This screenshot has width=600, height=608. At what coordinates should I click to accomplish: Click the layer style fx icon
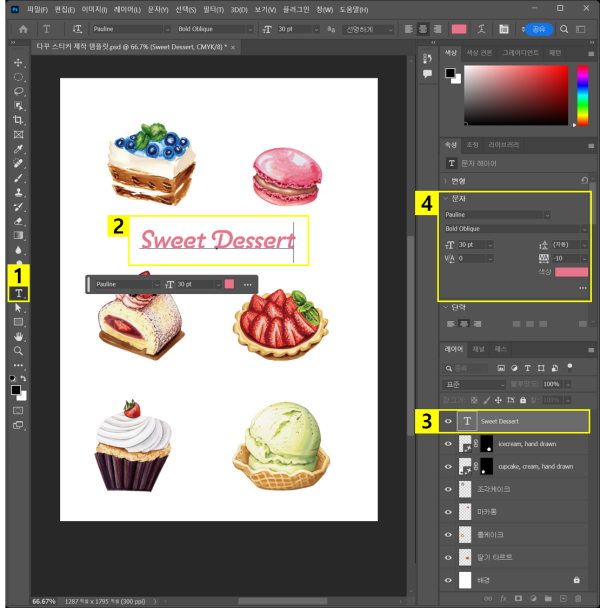coord(503,598)
